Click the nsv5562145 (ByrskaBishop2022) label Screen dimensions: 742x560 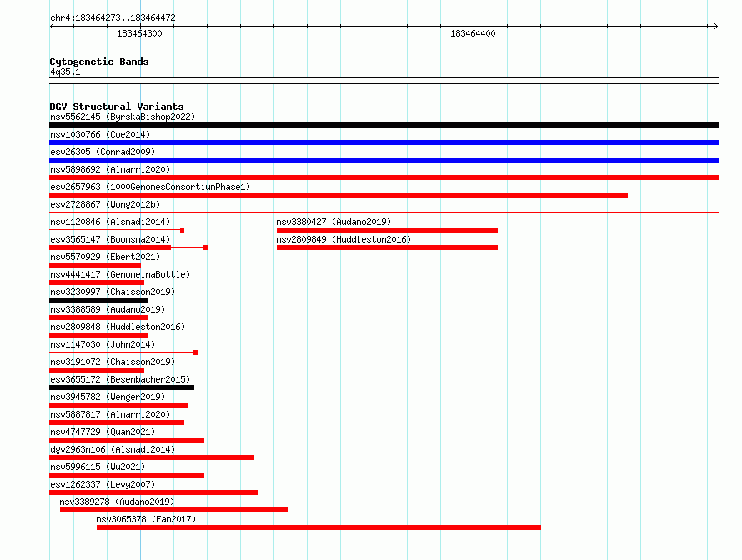pyautogui.click(x=123, y=117)
